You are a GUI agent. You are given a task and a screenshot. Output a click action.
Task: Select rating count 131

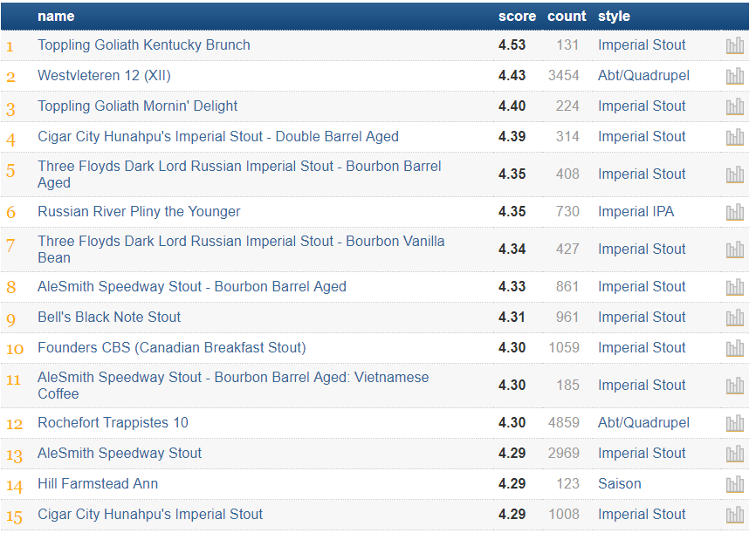[567, 44]
